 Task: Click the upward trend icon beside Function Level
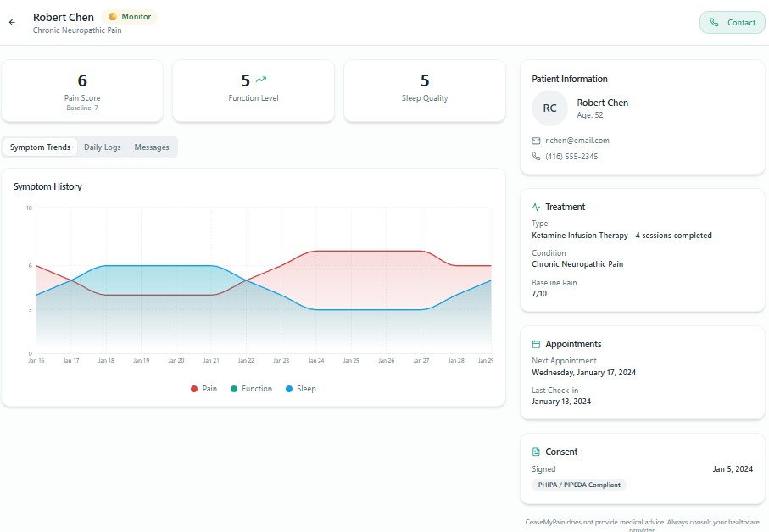click(261, 80)
